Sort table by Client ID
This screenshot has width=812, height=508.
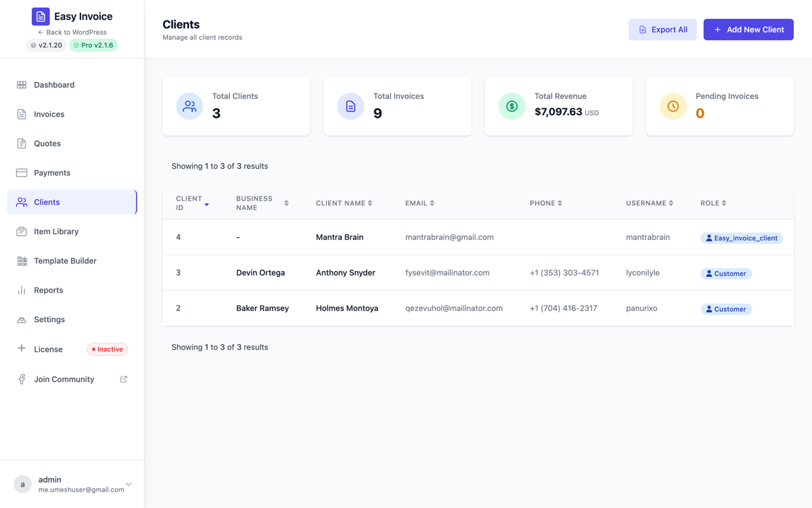click(192, 203)
